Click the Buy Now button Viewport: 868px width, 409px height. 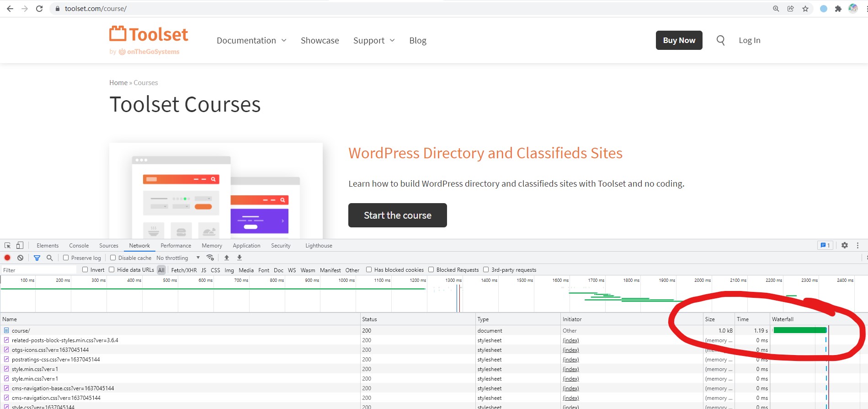(x=679, y=40)
